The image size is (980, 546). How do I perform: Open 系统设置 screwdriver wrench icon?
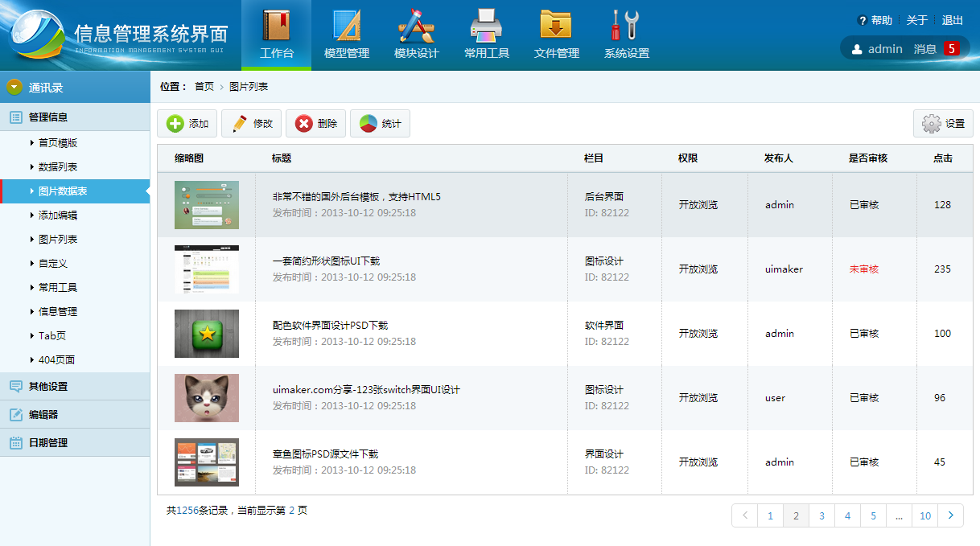(x=626, y=26)
